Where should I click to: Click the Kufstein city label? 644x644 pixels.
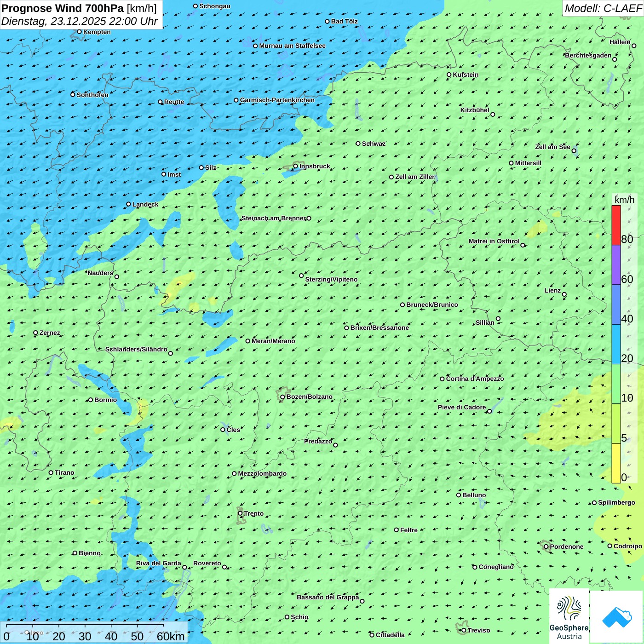click(466, 75)
